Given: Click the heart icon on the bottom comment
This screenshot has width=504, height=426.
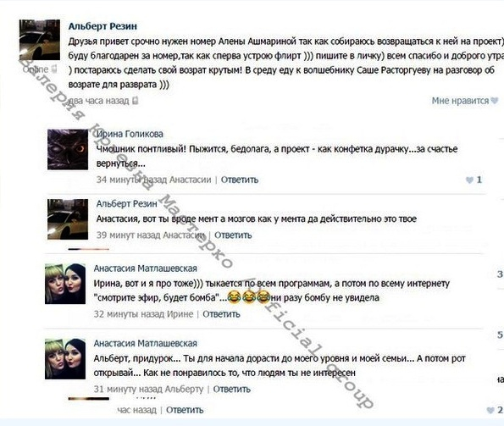Looking at the screenshot, I should tap(490, 410).
